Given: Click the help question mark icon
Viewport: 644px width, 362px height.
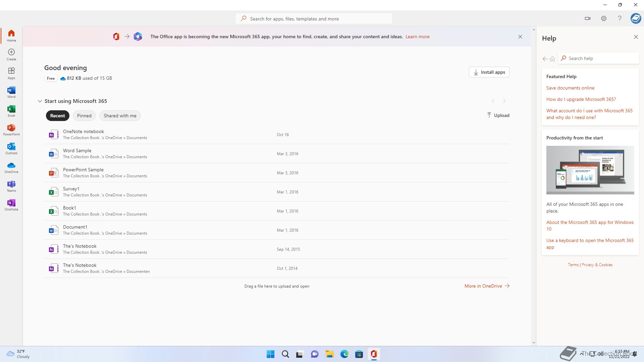Looking at the screenshot, I should [620, 18].
